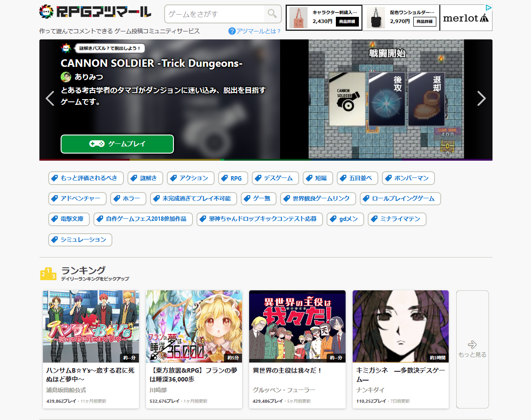Image resolution: width=531 pixels, height=420 pixels.
Task: Click the mascot icon beside 謎解きパズル bubble
Action: (66, 48)
